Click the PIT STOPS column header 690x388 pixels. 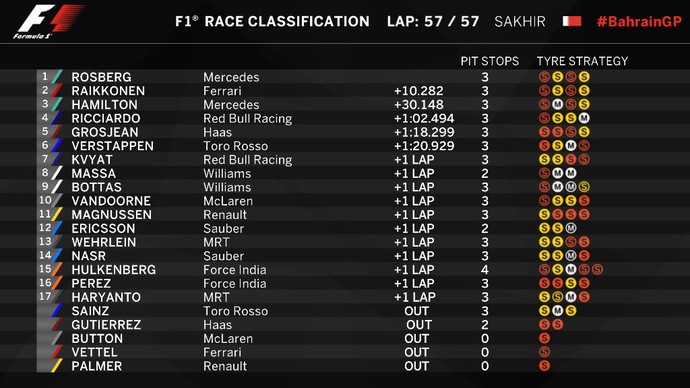coord(489,61)
